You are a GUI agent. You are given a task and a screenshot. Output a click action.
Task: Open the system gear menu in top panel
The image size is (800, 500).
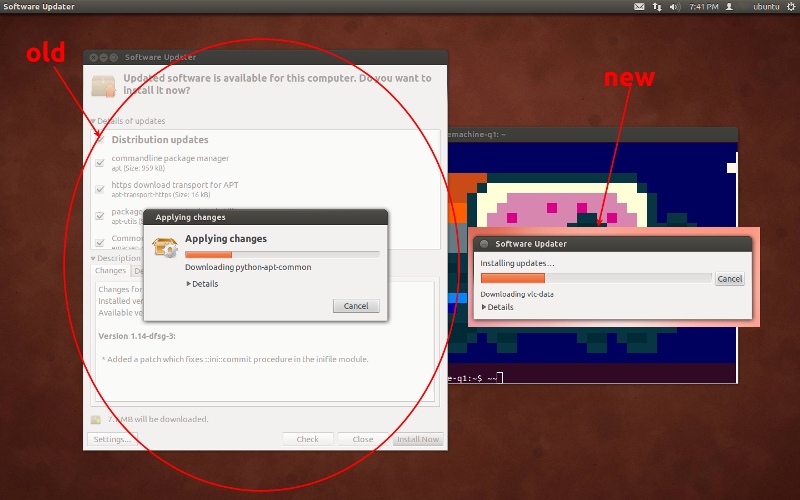[x=791, y=7]
